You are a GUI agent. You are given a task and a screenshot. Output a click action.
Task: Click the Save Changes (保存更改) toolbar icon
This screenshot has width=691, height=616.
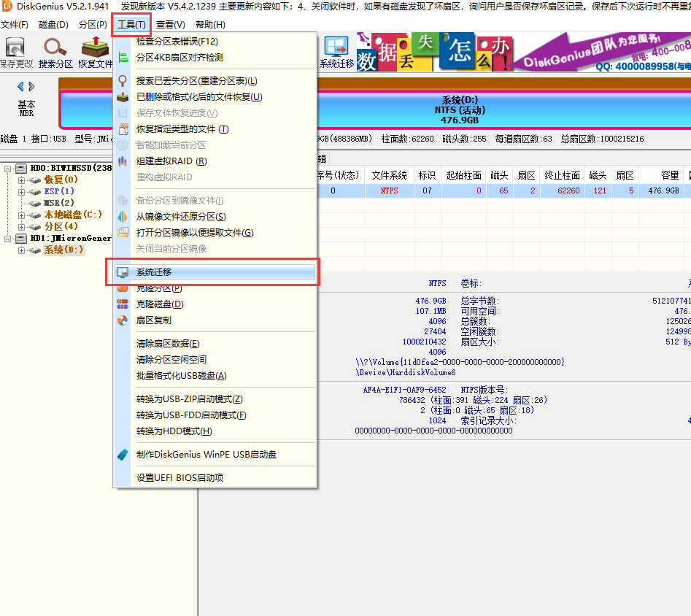pyautogui.click(x=16, y=53)
